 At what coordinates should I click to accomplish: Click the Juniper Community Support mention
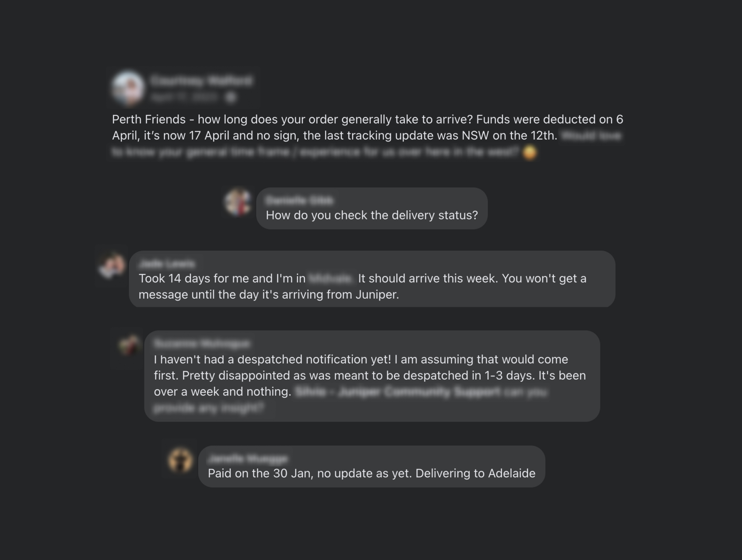[398, 392]
